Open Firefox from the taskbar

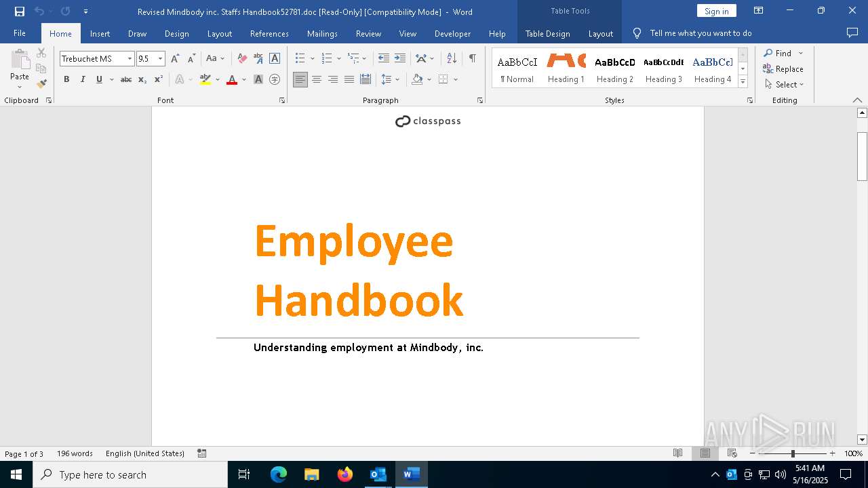pos(345,474)
